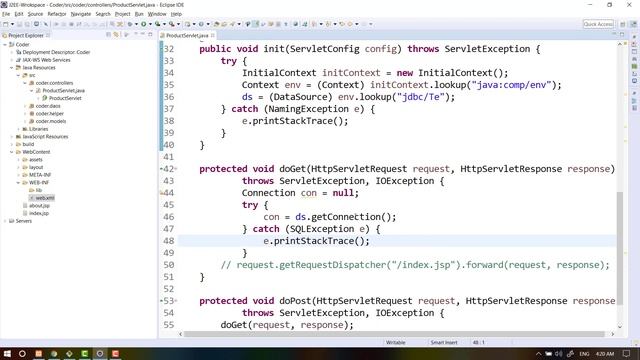Click the Smart Insert status bar entry
Image resolution: width=640 pixels, height=360 pixels.
[x=444, y=342]
